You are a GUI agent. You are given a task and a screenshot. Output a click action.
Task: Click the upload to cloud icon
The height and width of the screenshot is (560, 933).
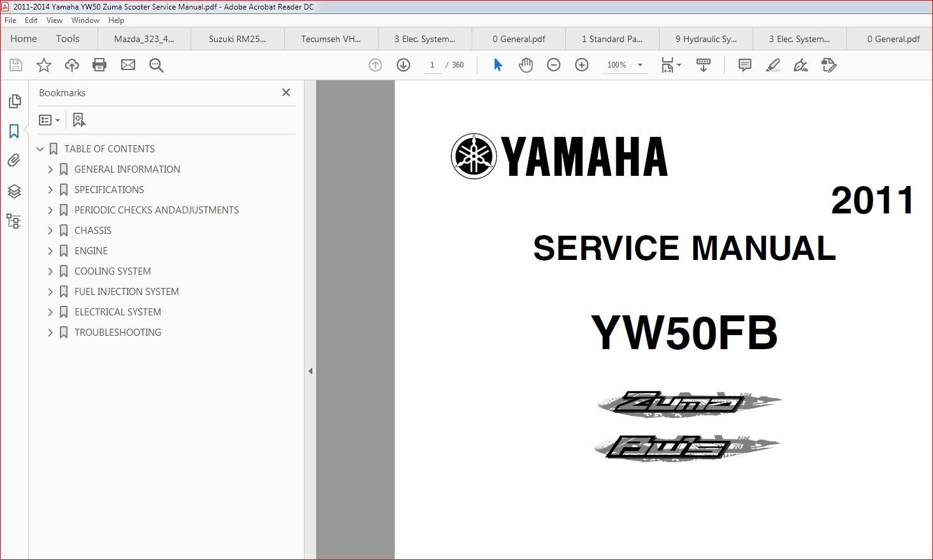72,65
